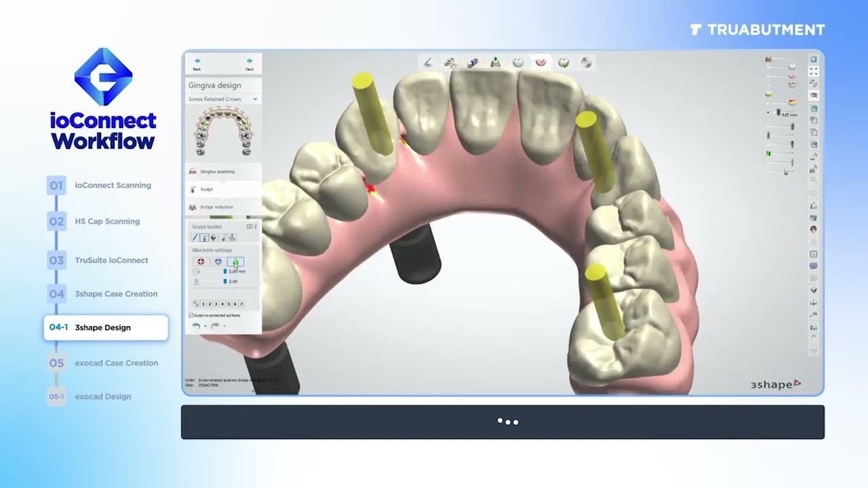Open the TruSuite ioConnect workflow step
The image size is (868, 488).
click(107, 260)
